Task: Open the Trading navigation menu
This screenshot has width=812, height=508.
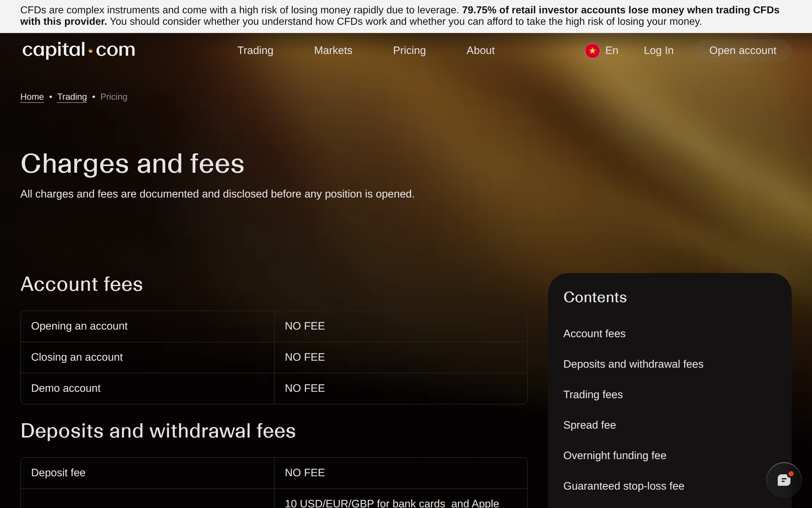Action: point(255,50)
